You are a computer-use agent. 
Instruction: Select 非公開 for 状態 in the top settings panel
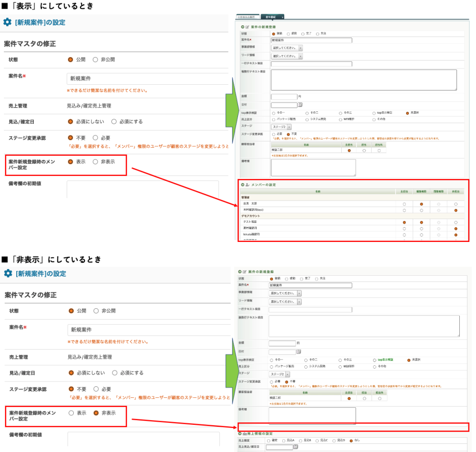[x=95, y=60]
